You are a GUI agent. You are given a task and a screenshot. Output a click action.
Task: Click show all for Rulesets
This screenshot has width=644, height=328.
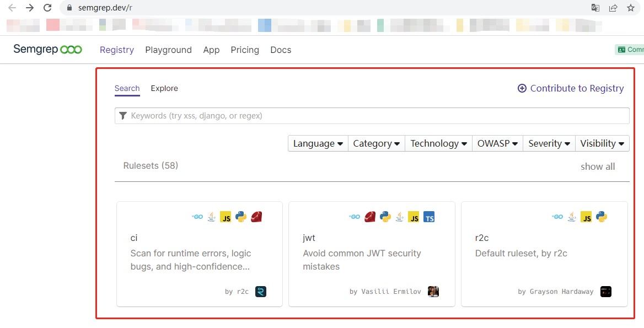(x=598, y=166)
